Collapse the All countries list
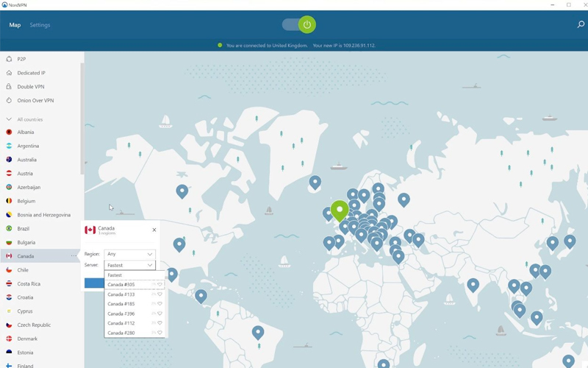The height and width of the screenshot is (368, 588). coord(9,119)
